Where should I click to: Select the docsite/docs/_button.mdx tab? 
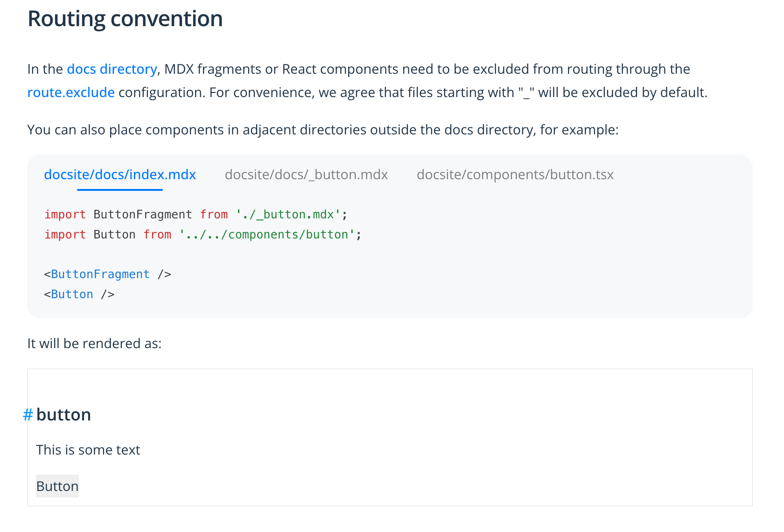306,175
